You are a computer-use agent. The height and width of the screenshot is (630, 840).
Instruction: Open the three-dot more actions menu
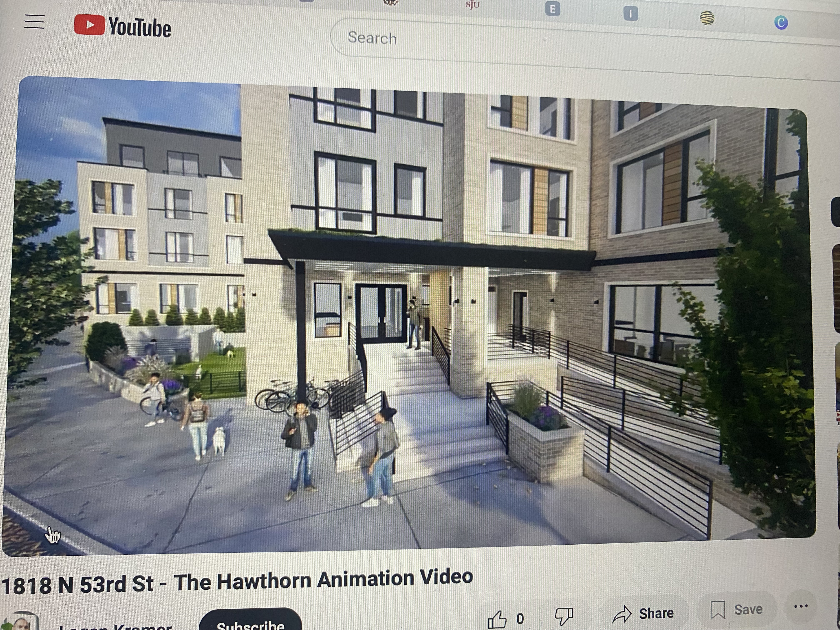(801, 606)
